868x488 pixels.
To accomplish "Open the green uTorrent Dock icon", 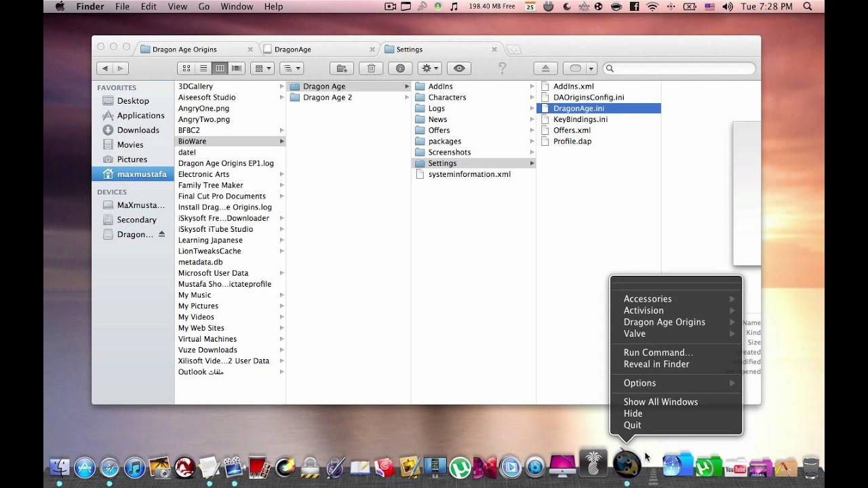I will (460, 467).
